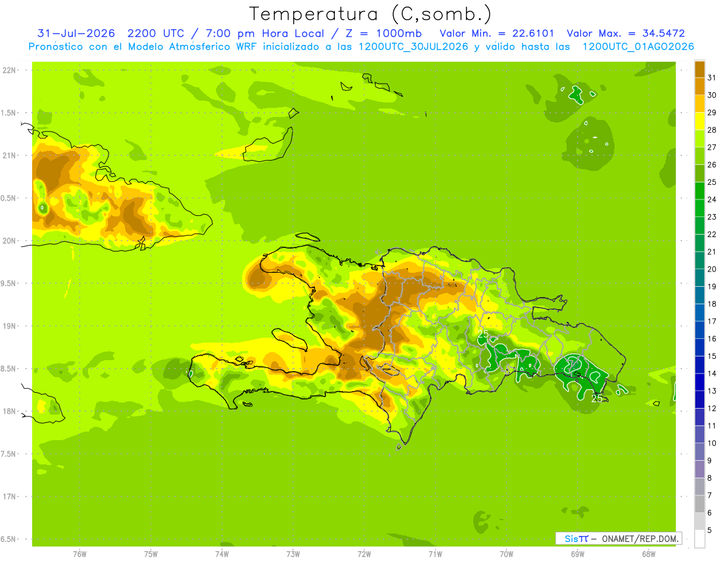Click the "8" label on the color scale
The height and width of the screenshot is (562, 728).
(710, 478)
